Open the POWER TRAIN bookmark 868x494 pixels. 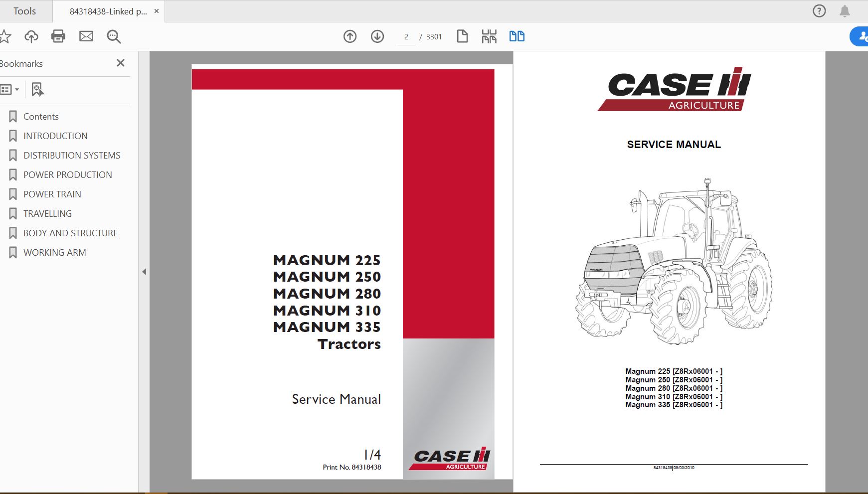point(52,194)
